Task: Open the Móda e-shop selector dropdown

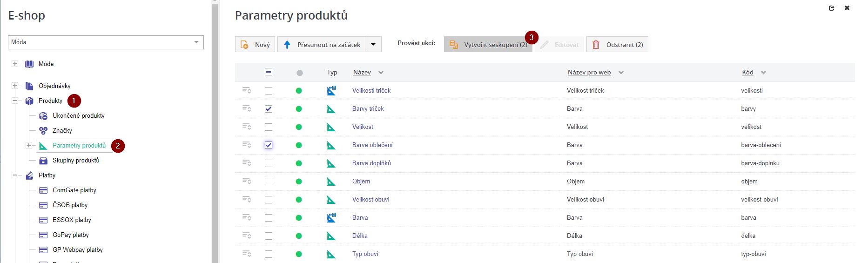Action: (x=196, y=42)
